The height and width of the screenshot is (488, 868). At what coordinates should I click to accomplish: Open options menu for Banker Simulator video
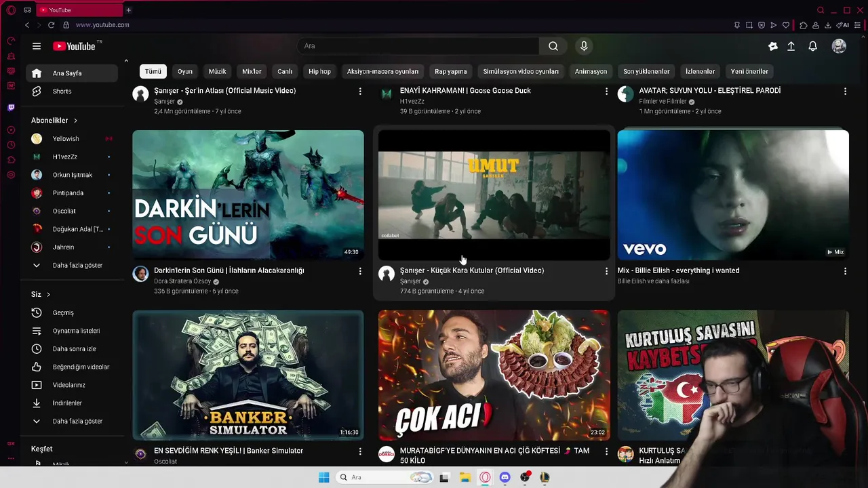click(360, 451)
